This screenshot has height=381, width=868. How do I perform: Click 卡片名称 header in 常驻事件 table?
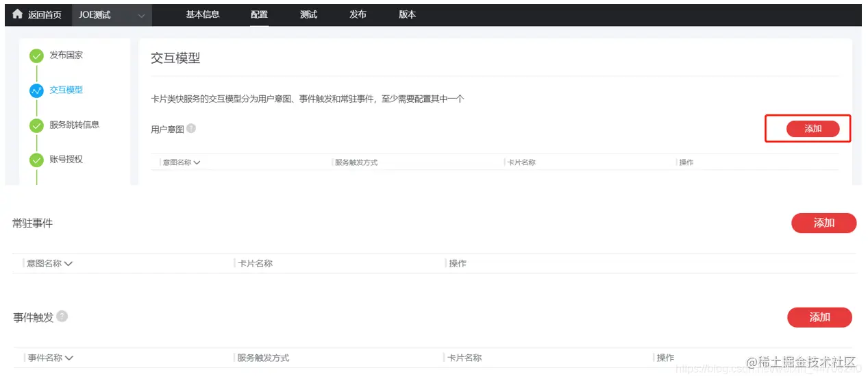tap(255, 263)
